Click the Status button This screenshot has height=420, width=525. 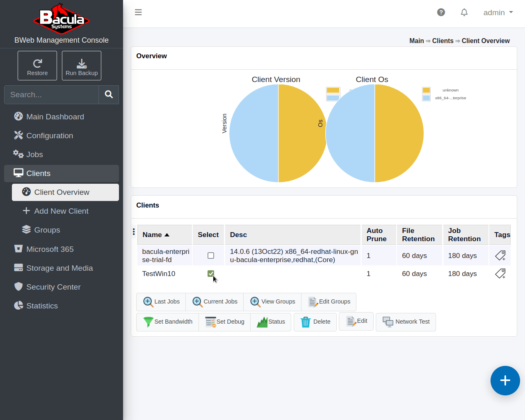[x=271, y=322]
